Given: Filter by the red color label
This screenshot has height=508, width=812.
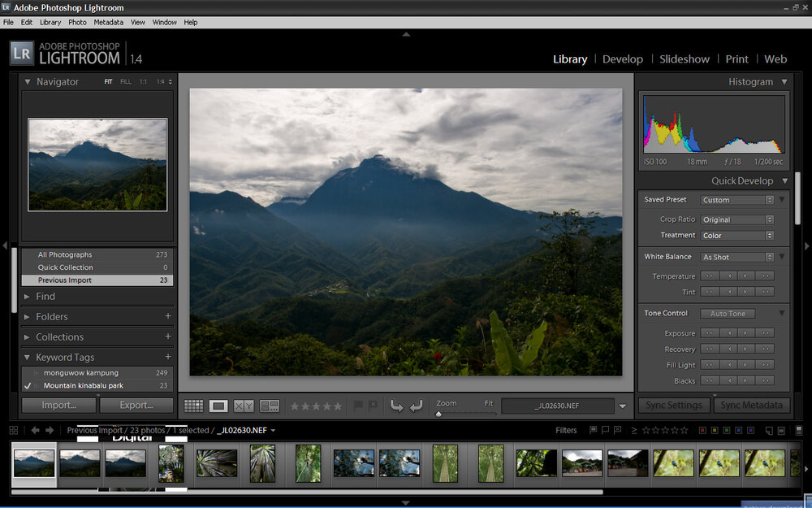Looking at the screenshot, I should point(702,430).
